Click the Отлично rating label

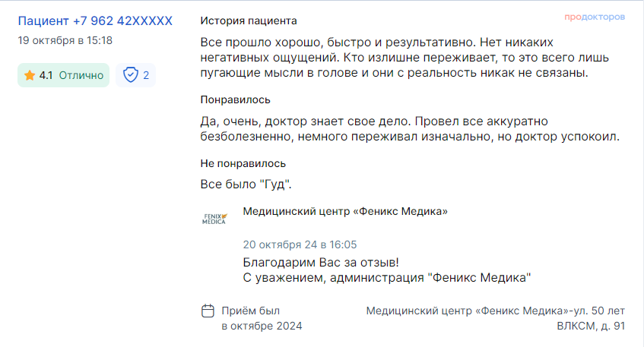(x=81, y=75)
